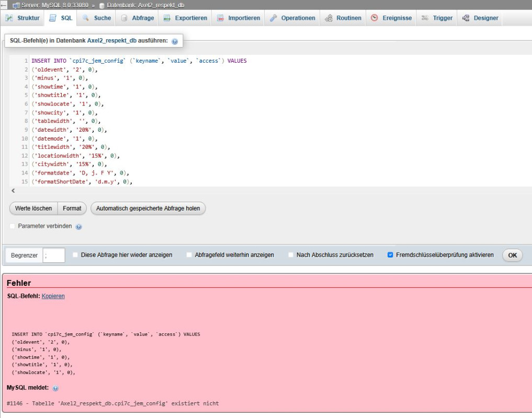Check Diese Abfrage hier wieder anzeigen
532x418 pixels.
click(75, 255)
